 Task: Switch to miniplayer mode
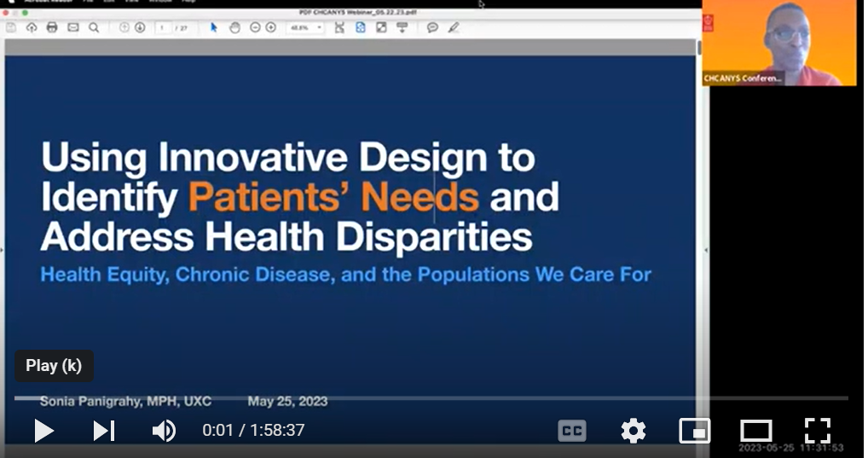(695, 431)
